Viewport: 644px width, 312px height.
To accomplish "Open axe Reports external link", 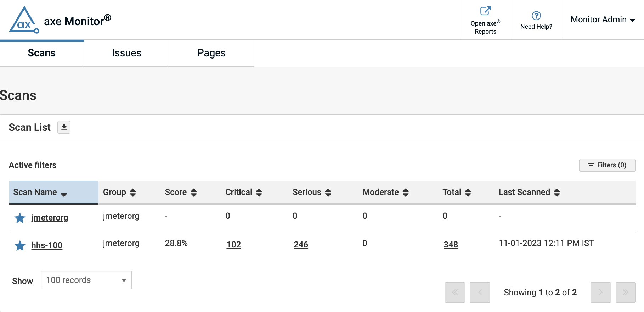I will pyautogui.click(x=485, y=20).
